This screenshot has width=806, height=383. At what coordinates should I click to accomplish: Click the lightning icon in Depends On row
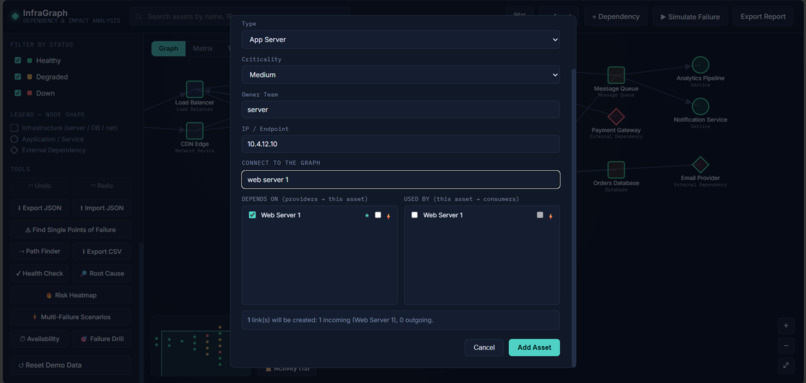point(388,216)
